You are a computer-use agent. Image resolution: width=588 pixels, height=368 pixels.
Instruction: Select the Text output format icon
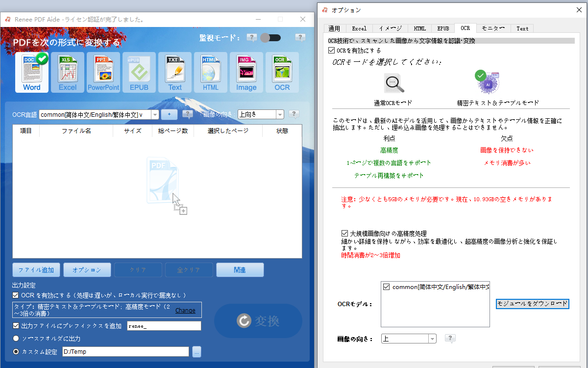(x=175, y=73)
